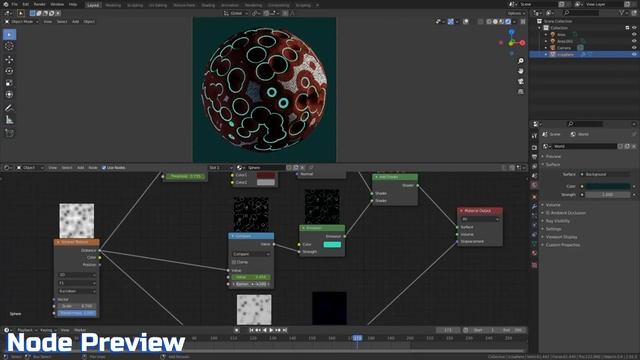640x360 pixels.
Task: Toggle X-ray mode in viewport header
Action: pos(481,22)
